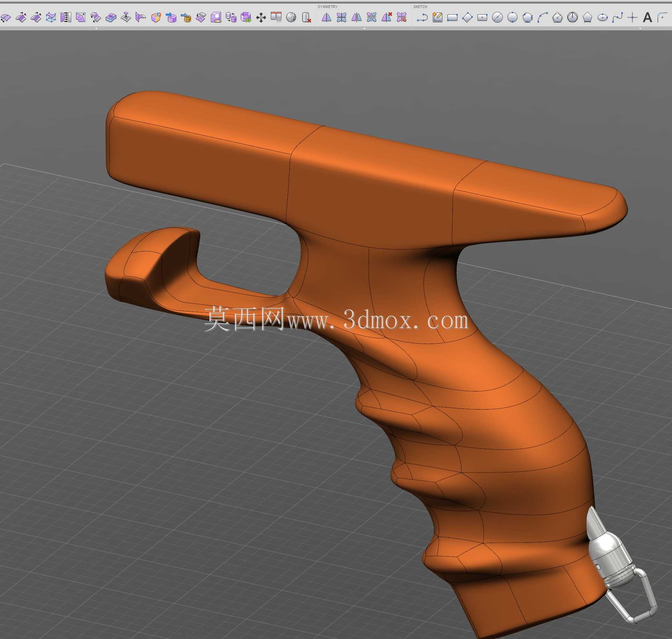This screenshot has height=639, width=672.
Task: Click the purple box with white square icon
Action: pyautogui.click(x=216, y=17)
